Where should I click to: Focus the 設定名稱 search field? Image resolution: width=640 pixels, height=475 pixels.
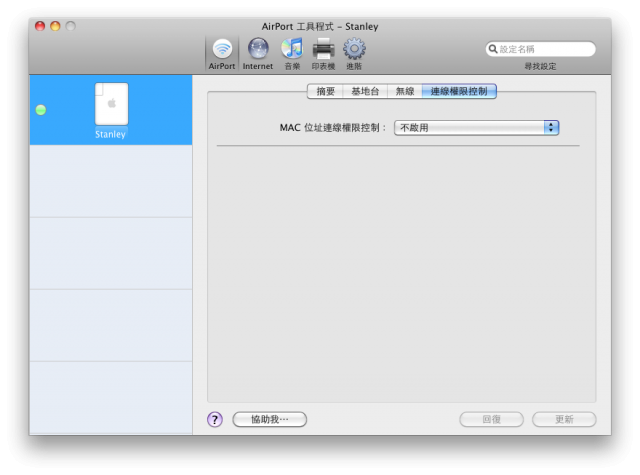540,49
